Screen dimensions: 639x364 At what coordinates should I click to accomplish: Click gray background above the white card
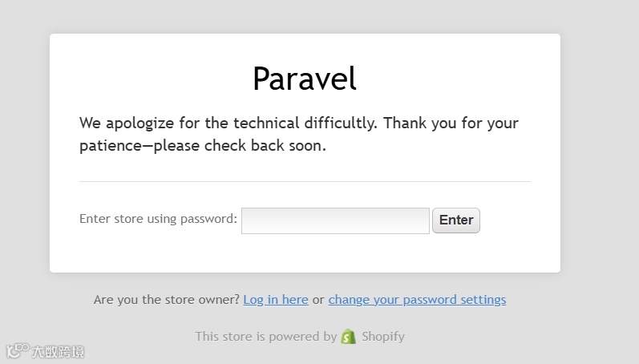[x=305, y=16]
